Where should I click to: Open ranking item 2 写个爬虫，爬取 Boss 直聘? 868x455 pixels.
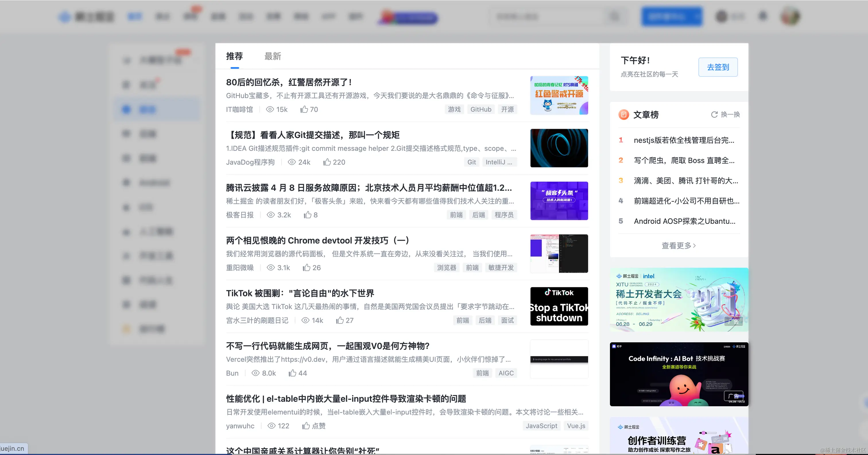684,160
